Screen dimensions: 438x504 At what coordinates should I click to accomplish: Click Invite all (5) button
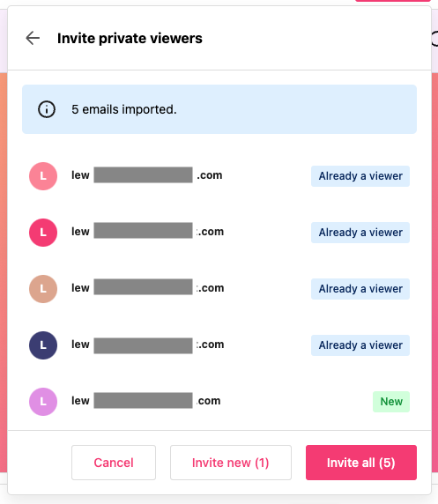click(361, 463)
